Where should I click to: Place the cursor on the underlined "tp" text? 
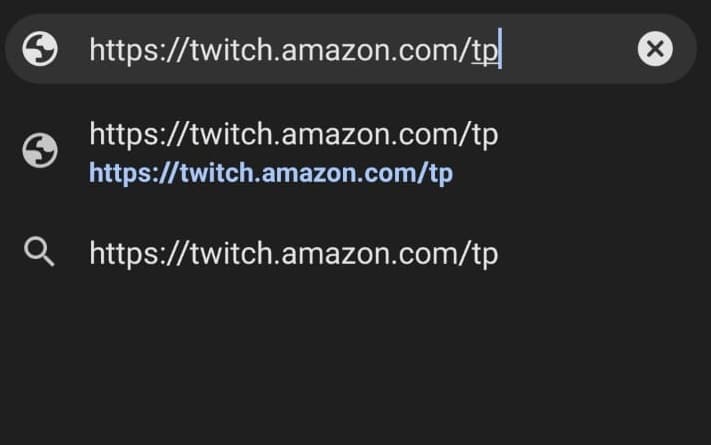485,51
